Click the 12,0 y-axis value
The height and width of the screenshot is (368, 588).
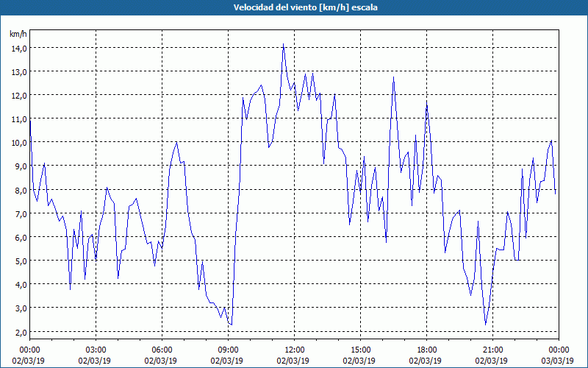coord(19,96)
